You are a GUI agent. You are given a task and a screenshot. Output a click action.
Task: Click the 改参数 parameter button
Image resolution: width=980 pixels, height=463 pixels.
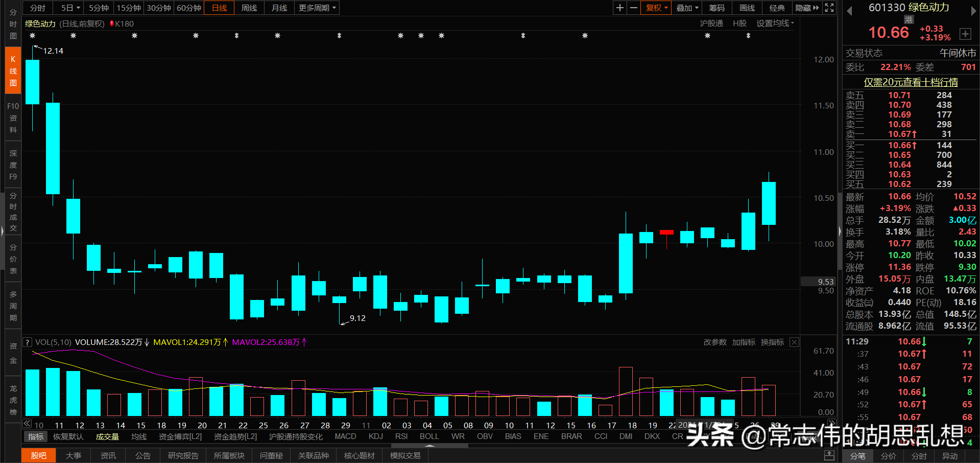click(x=714, y=342)
